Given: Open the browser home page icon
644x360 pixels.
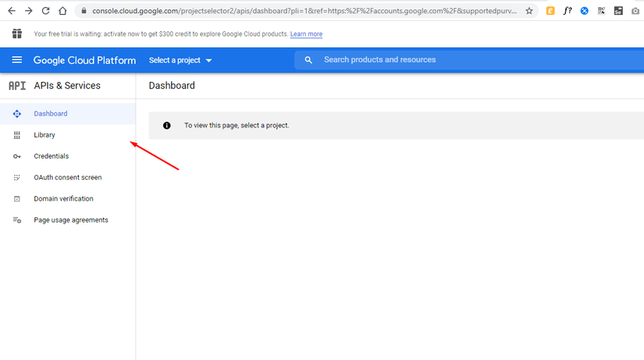Looking at the screenshot, I should click(62, 11).
